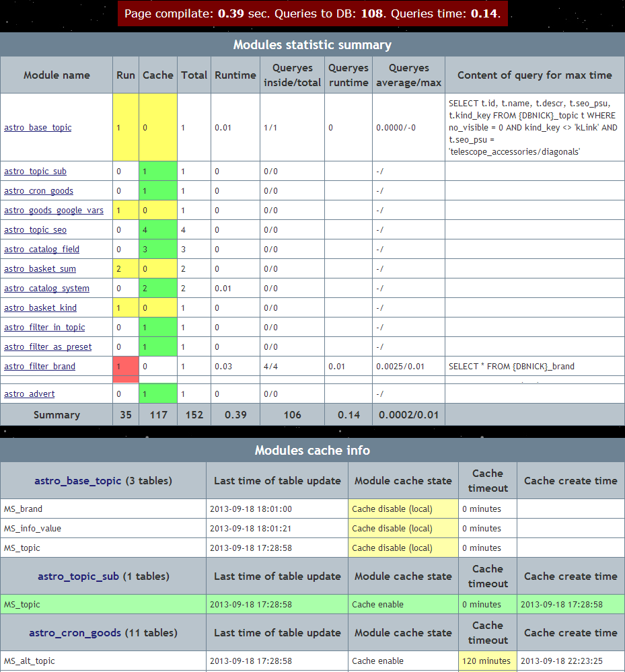Image resolution: width=625 pixels, height=672 pixels.
Task: Click 'Content of query for max time' header
Action: point(535,75)
